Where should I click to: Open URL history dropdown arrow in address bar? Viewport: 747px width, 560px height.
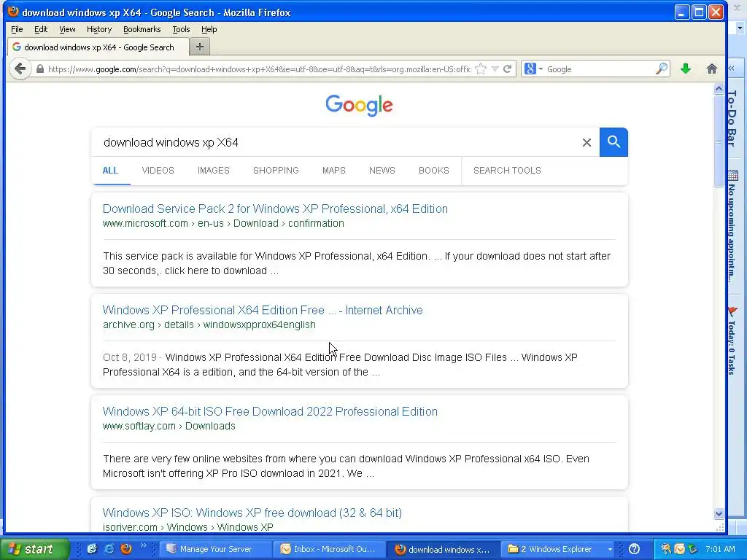click(x=495, y=69)
